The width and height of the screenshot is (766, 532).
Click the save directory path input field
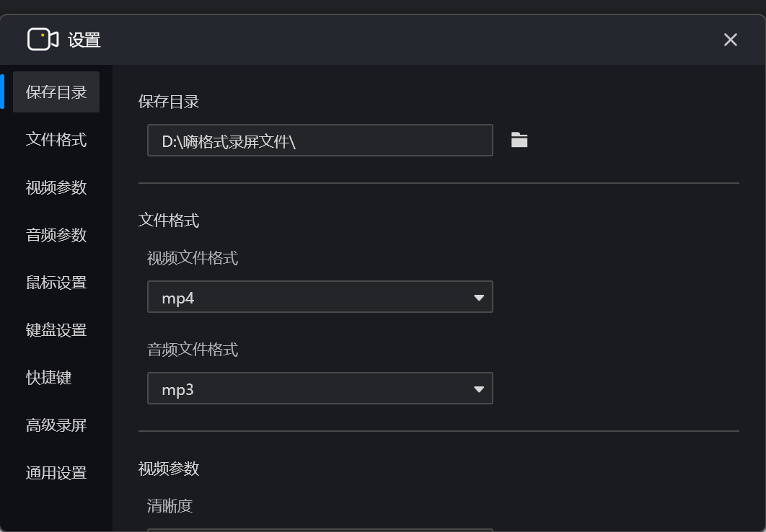[x=320, y=140]
